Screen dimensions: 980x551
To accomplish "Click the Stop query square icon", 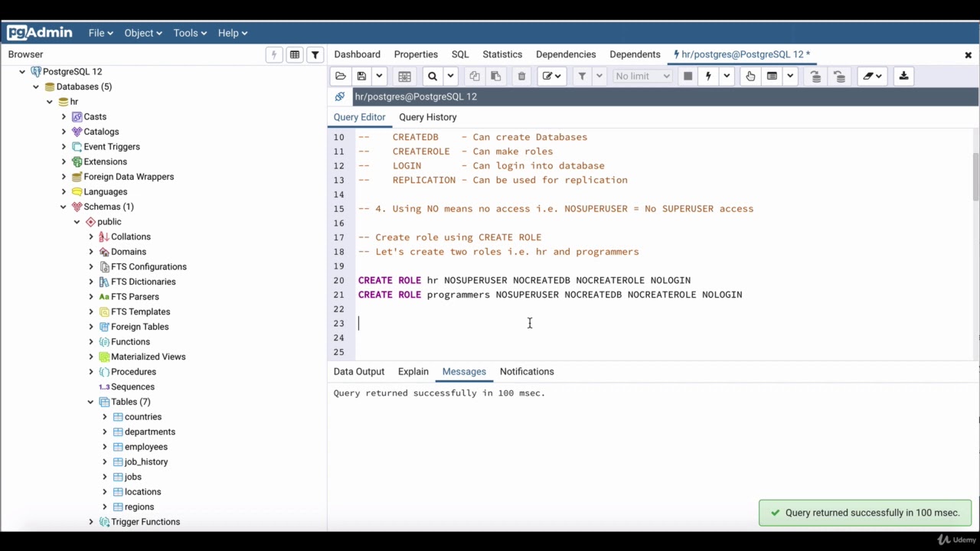I will point(688,76).
